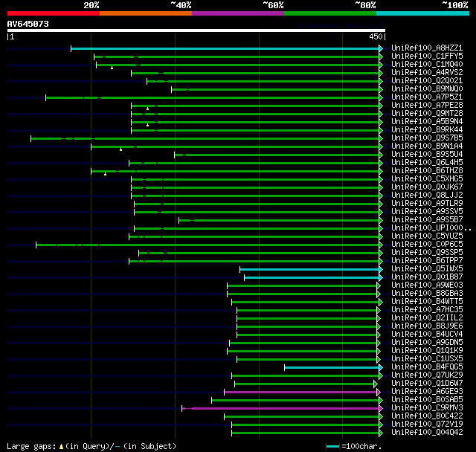
Task: Select the UniRef100_Q01B87 label
Action: point(427,277)
